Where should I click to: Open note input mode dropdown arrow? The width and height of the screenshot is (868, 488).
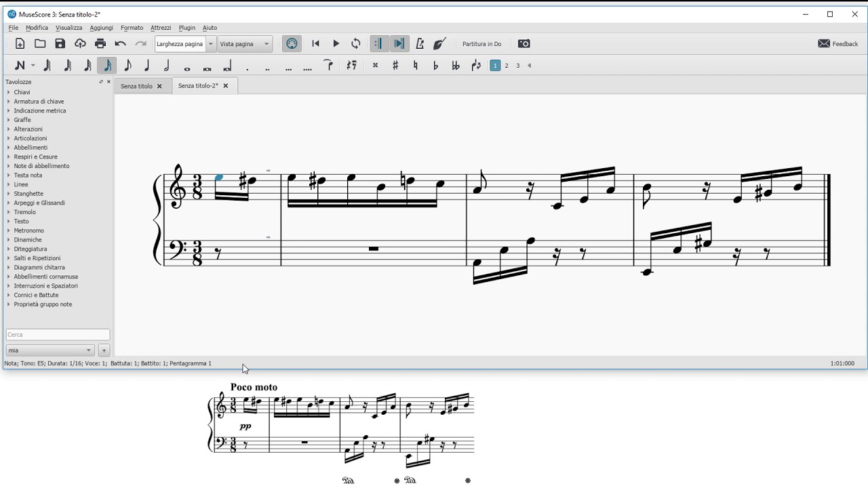tap(33, 66)
